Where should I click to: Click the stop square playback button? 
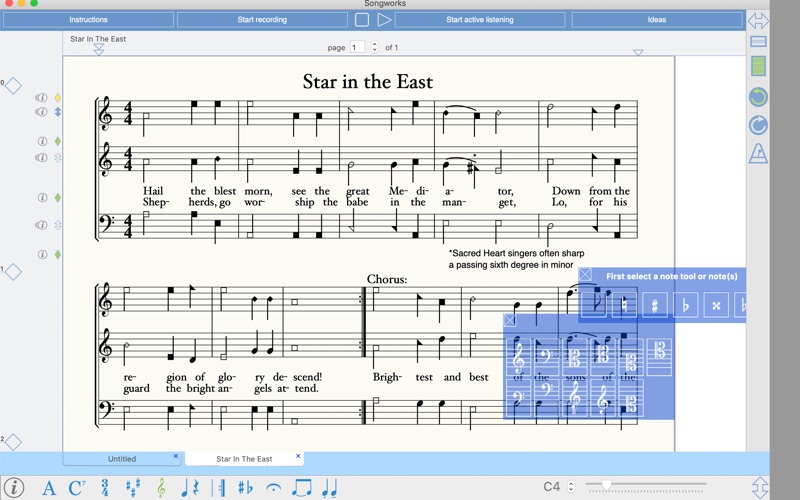pyautogui.click(x=362, y=20)
